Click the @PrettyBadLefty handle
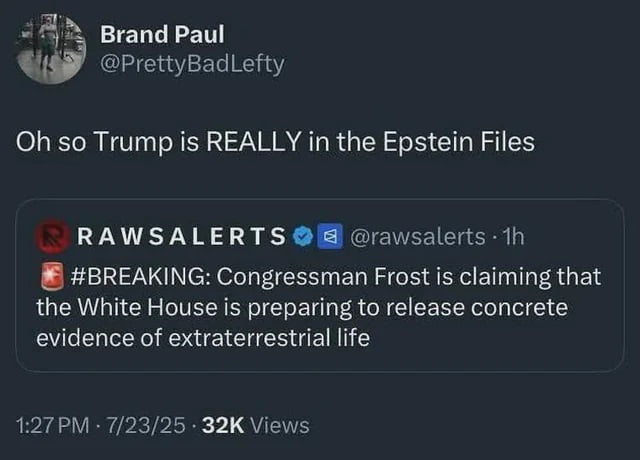The height and width of the screenshot is (460, 640). pyautogui.click(x=192, y=63)
